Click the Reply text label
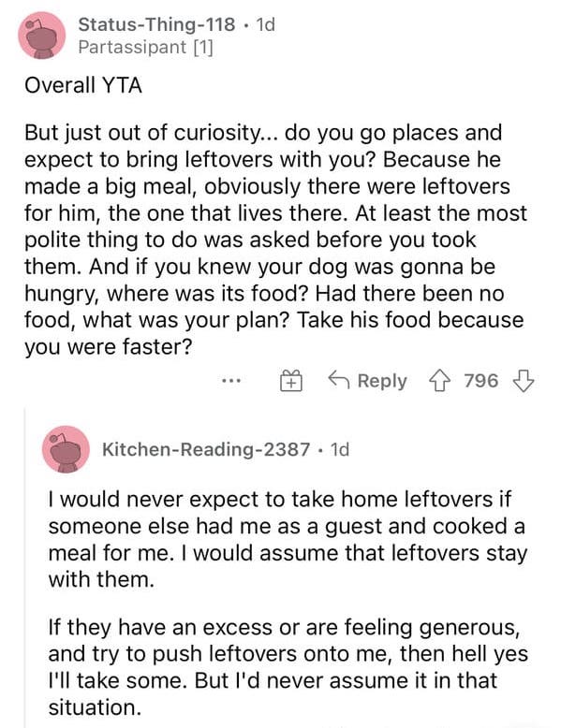This screenshot has height=728, width=561. point(382,381)
